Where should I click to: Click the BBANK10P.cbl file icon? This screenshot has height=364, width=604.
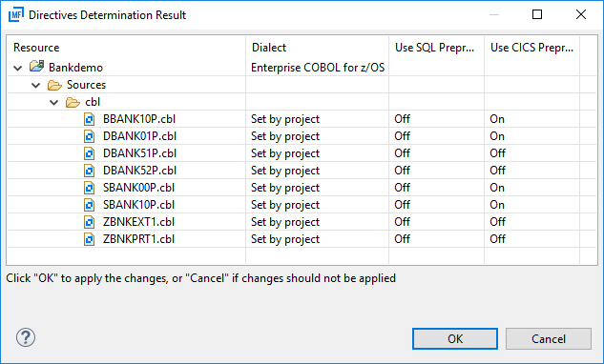pos(90,119)
